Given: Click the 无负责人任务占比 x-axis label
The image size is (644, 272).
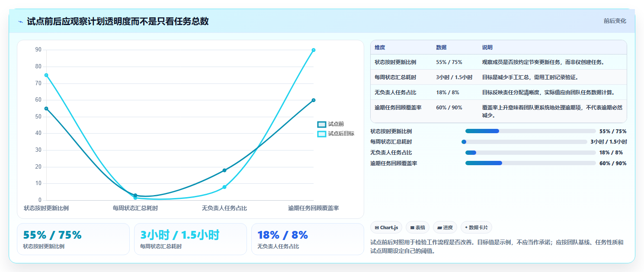Looking at the screenshot, I should 224,208.
